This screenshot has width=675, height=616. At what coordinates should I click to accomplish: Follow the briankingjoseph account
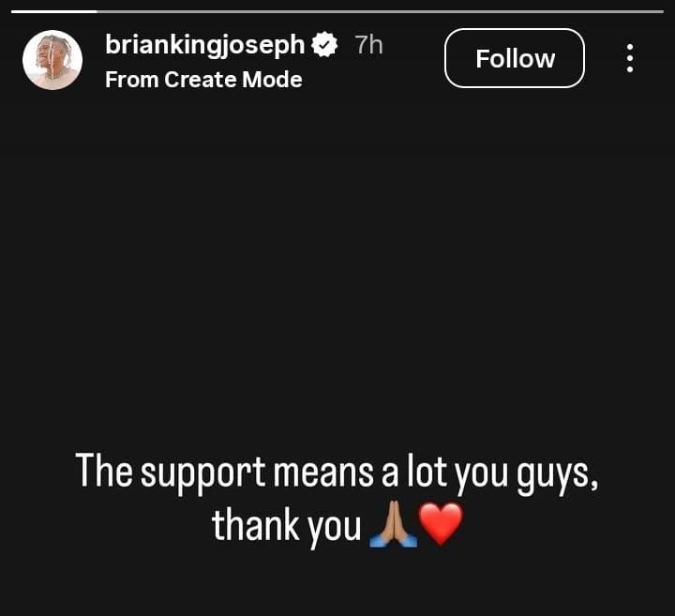pyautogui.click(x=515, y=58)
